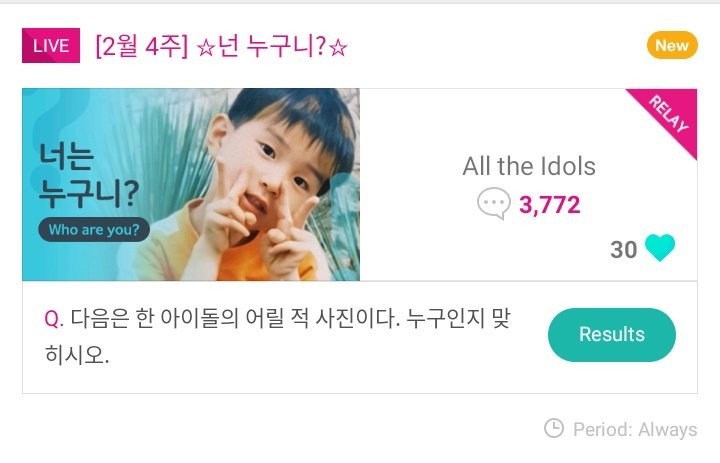Click the [2월 4주] week tag in title
The image size is (720, 463).
[x=141, y=47]
